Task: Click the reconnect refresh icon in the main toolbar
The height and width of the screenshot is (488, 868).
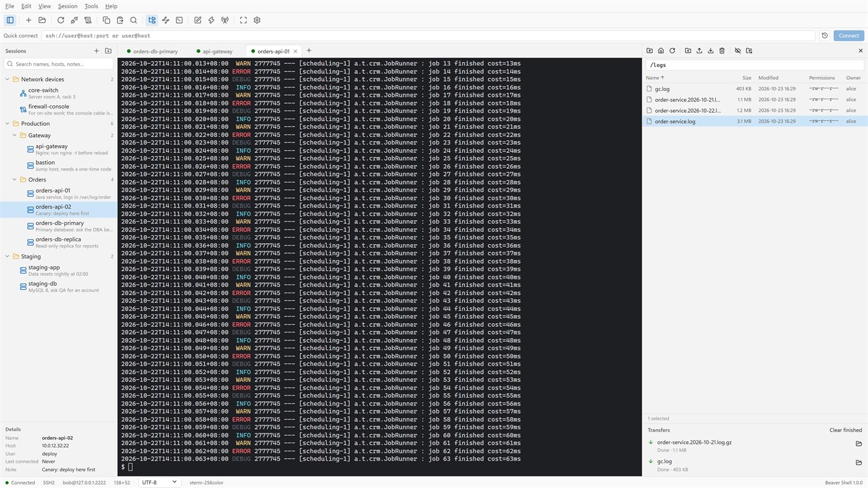Action: pos(61,20)
